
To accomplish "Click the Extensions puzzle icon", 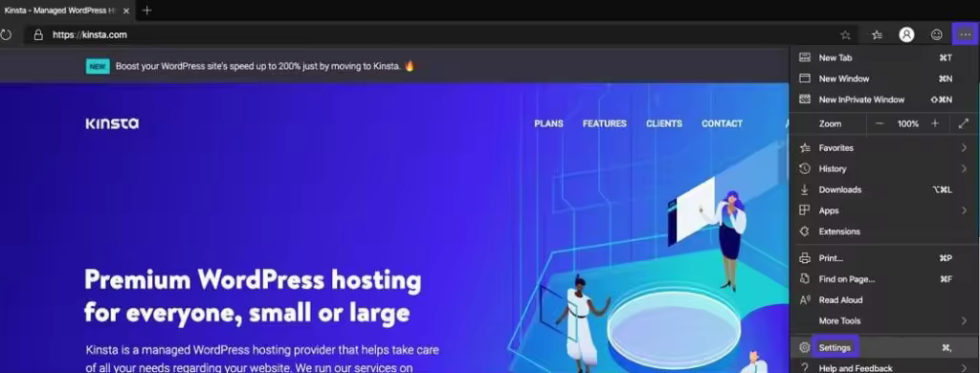I will click(x=805, y=231).
